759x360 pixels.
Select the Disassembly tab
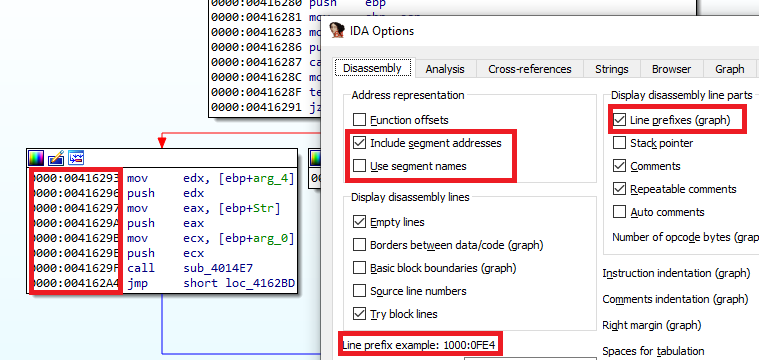click(x=372, y=68)
